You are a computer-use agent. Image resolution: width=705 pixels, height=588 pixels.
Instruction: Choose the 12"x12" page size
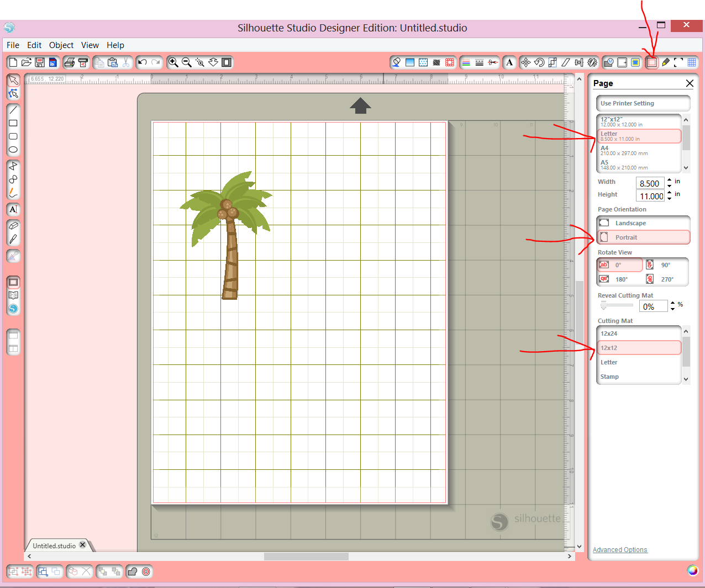click(639, 122)
